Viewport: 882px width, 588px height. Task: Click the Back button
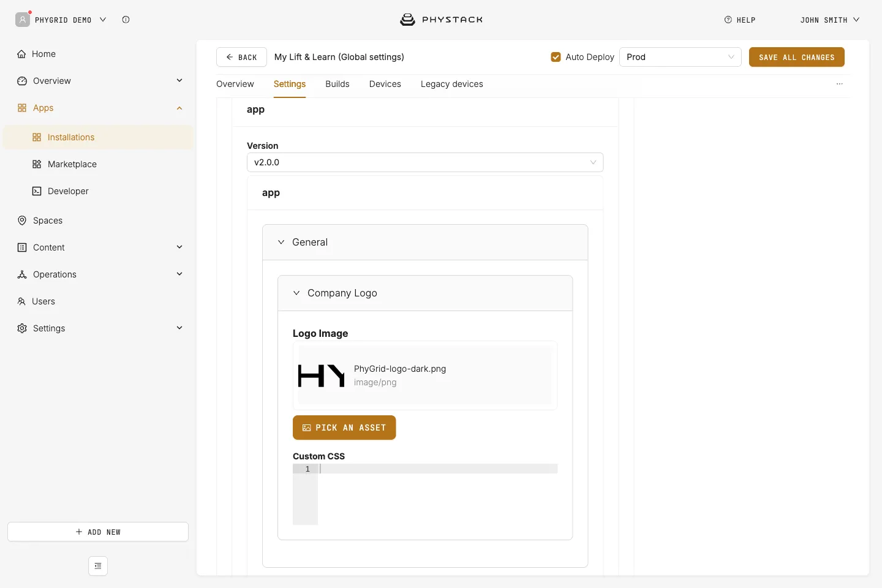(x=241, y=57)
